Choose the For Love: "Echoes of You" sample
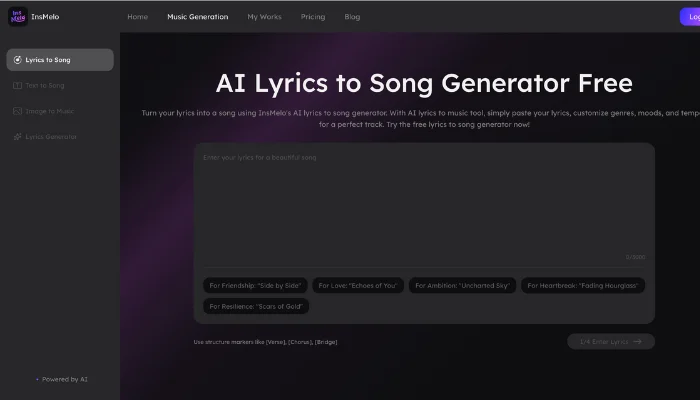This screenshot has height=400, width=700. coord(358,286)
